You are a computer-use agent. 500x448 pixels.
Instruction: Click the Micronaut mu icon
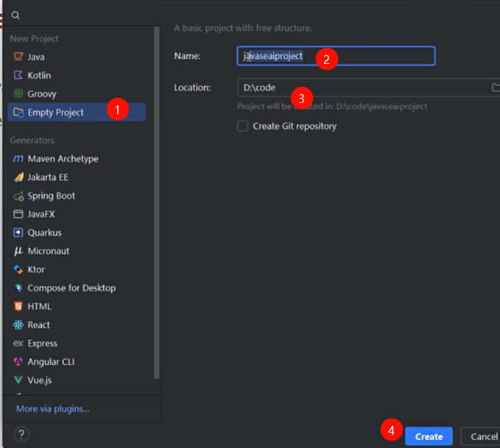[x=18, y=251]
